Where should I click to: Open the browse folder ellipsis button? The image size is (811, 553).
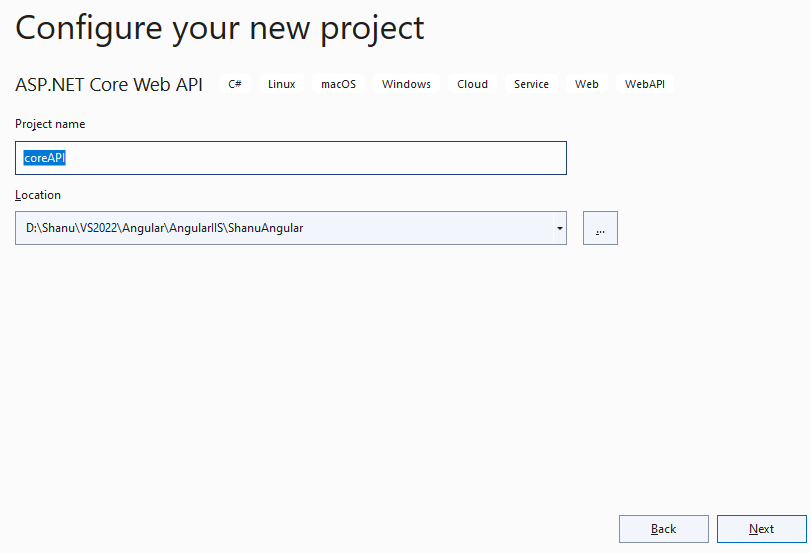[600, 228]
